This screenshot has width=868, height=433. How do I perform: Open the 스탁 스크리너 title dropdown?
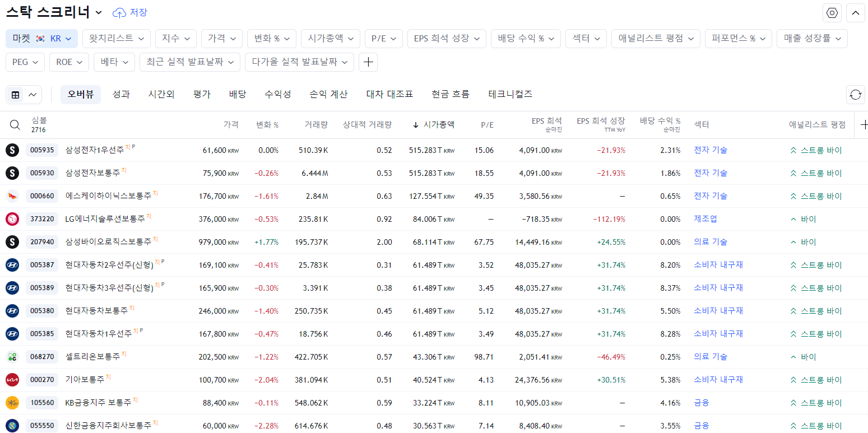coord(54,12)
